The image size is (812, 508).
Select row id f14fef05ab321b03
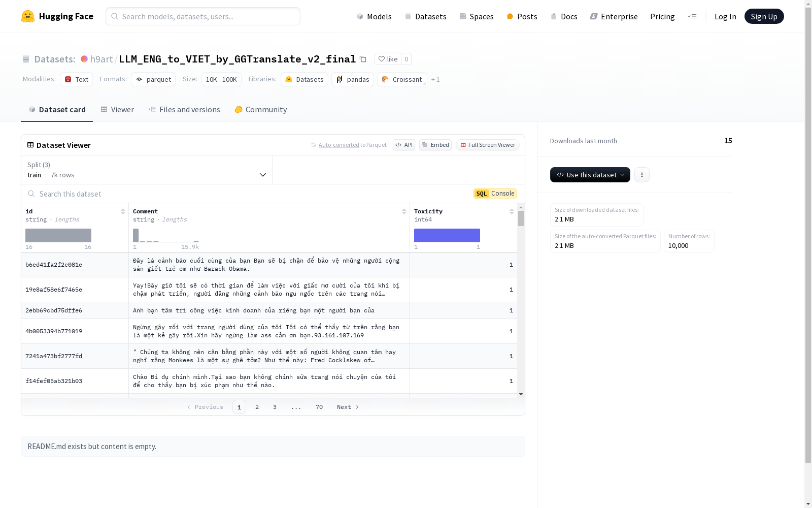point(54,381)
